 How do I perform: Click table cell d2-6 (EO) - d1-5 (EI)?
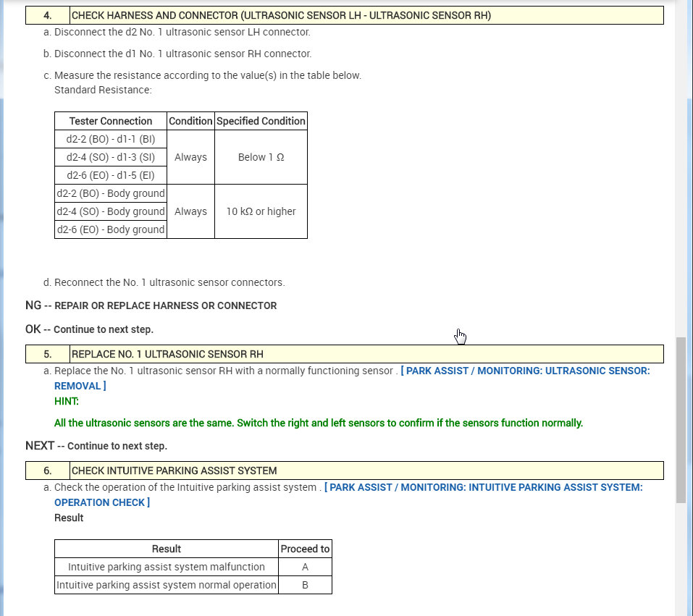pos(111,175)
